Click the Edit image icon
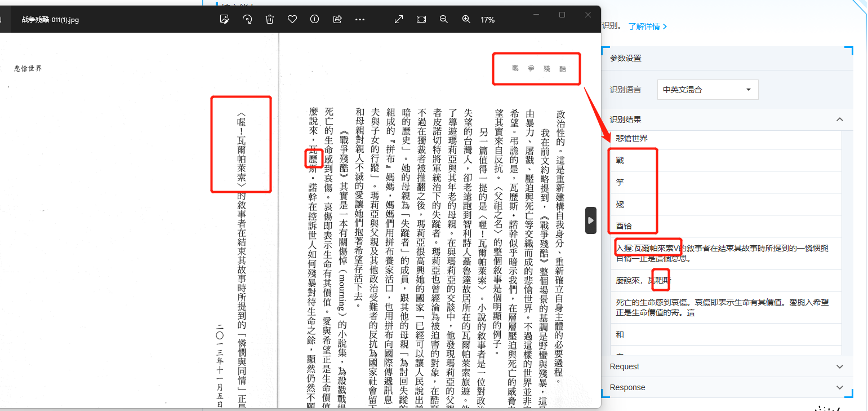868x411 pixels. coord(225,19)
